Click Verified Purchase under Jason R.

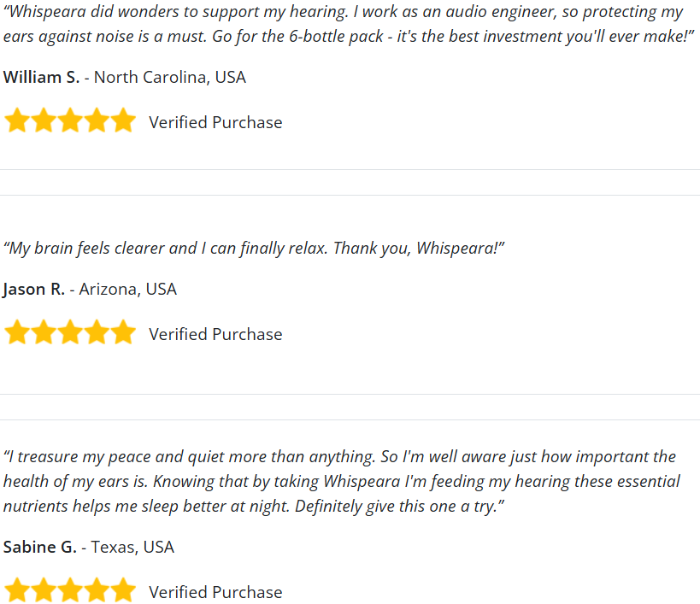215,334
